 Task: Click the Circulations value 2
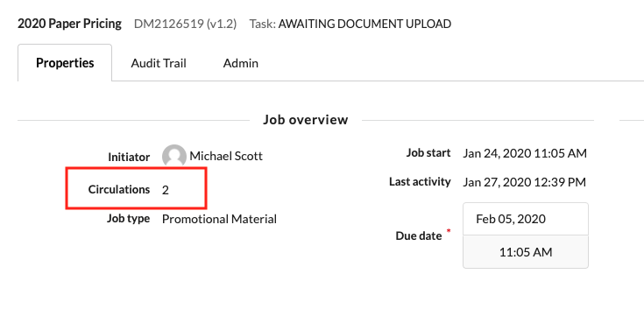tap(165, 190)
